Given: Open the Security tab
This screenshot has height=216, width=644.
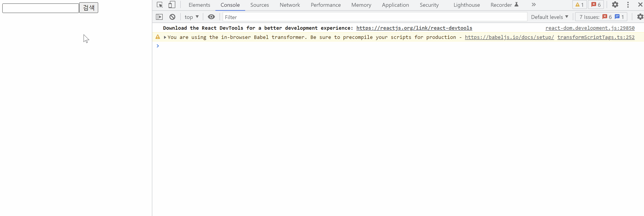Looking at the screenshot, I should tap(429, 5).
